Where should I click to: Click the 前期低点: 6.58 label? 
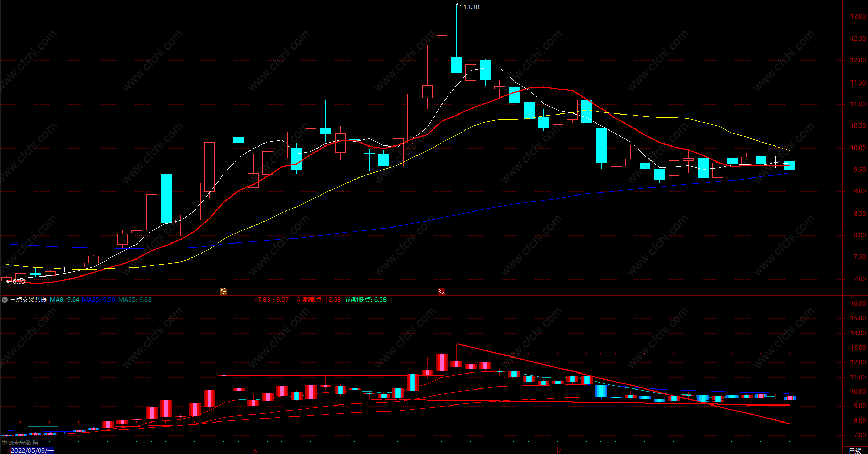366,300
